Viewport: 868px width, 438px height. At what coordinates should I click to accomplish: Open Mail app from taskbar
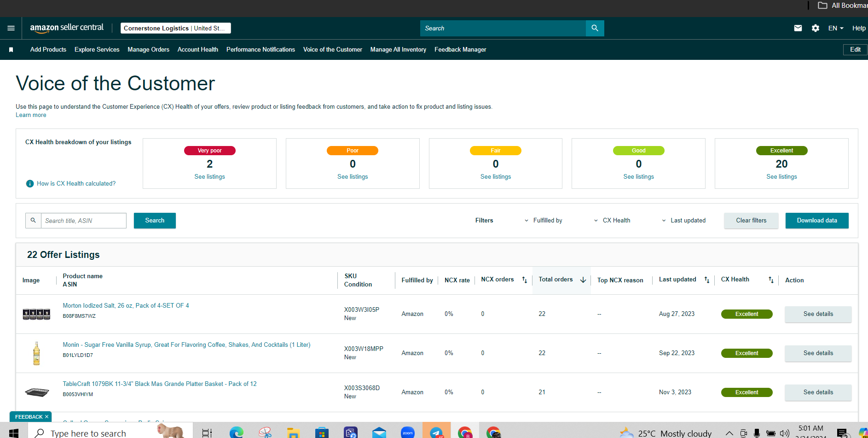pos(379,433)
